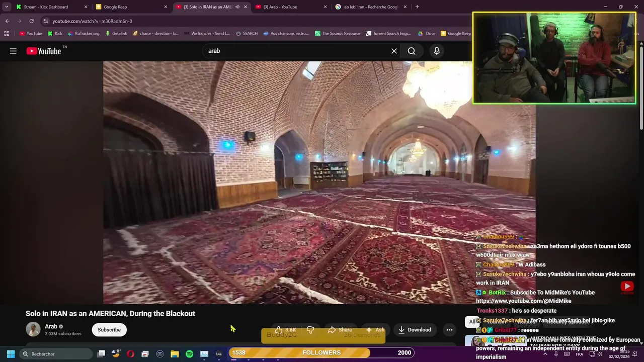Close the lab lebi iran search tab
The image size is (644, 362).
(x=406, y=7)
